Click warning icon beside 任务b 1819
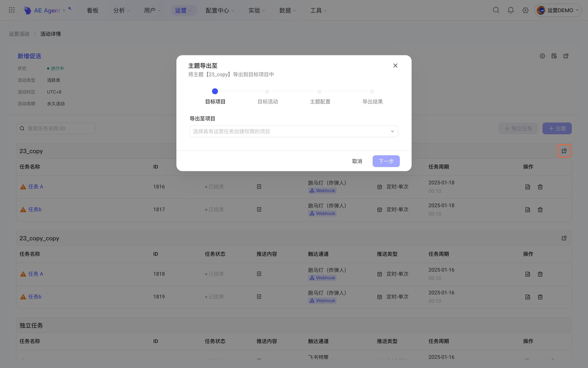 23,297
